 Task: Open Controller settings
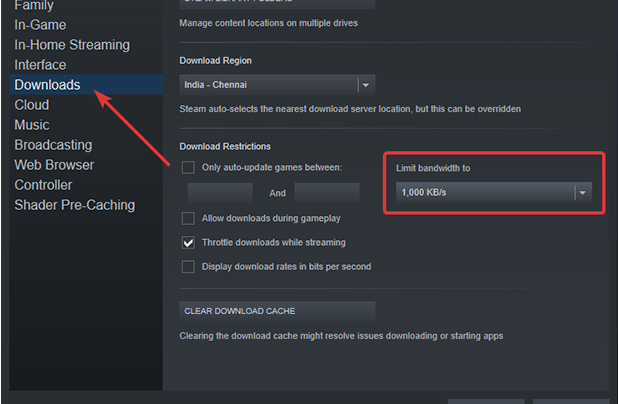43,185
